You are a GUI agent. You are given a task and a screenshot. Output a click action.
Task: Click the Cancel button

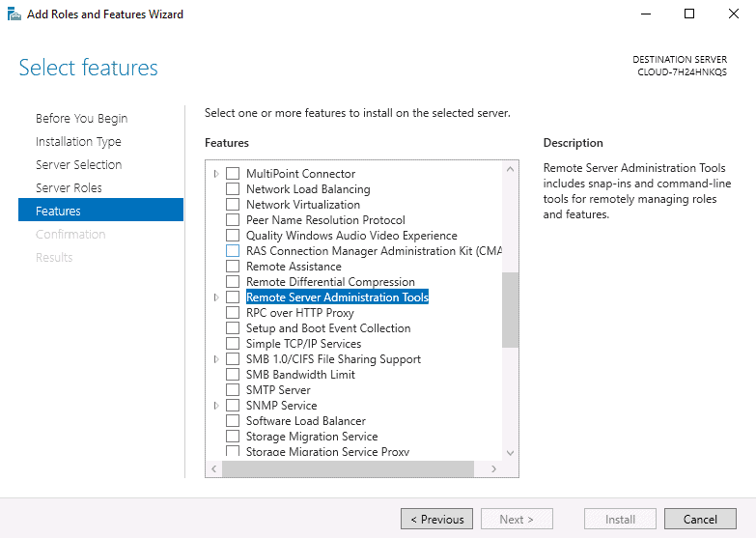(x=700, y=519)
